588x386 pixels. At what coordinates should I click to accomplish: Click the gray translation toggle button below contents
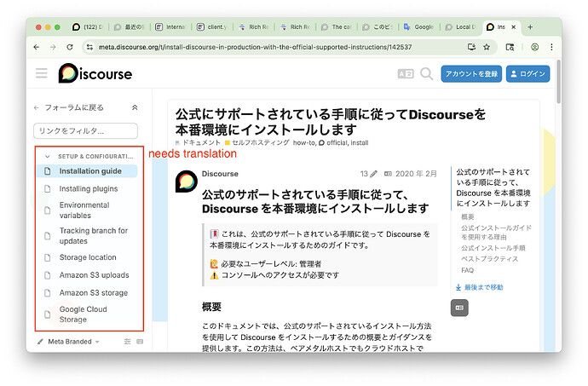pos(459,308)
